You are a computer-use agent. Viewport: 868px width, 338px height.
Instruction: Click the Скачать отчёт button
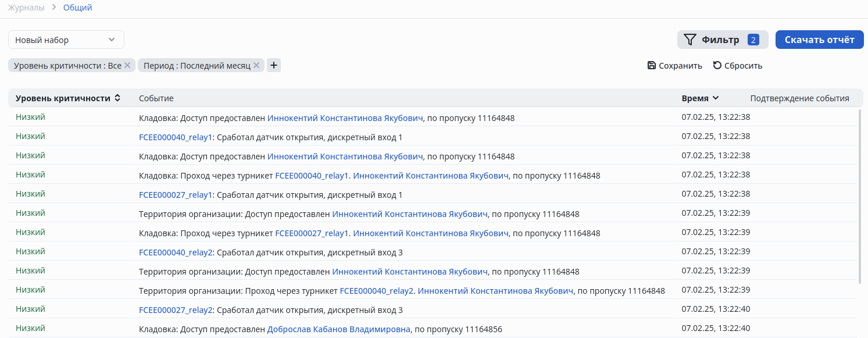[x=819, y=40]
